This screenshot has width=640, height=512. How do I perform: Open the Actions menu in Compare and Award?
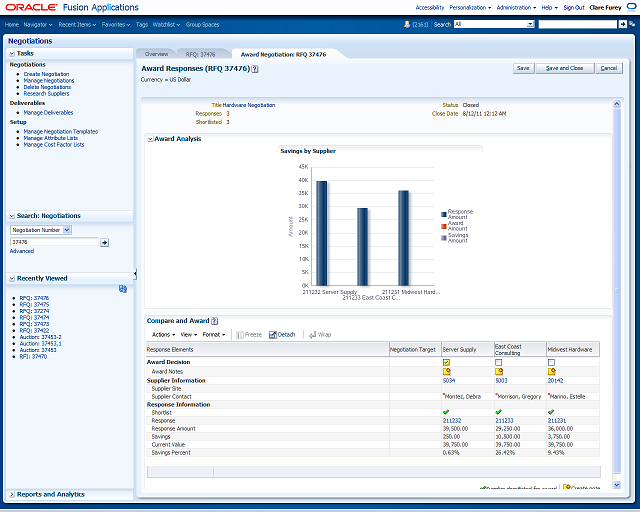coord(163,335)
